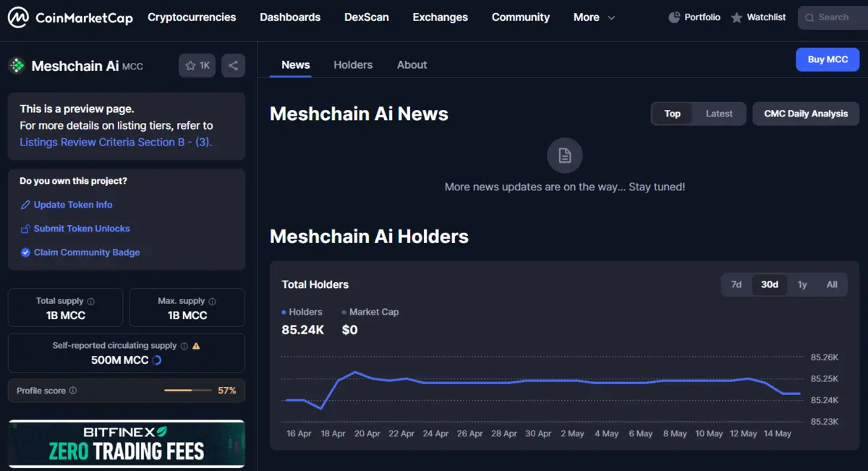Switch to the News tab
The width and height of the screenshot is (868, 471).
pyautogui.click(x=296, y=64)
